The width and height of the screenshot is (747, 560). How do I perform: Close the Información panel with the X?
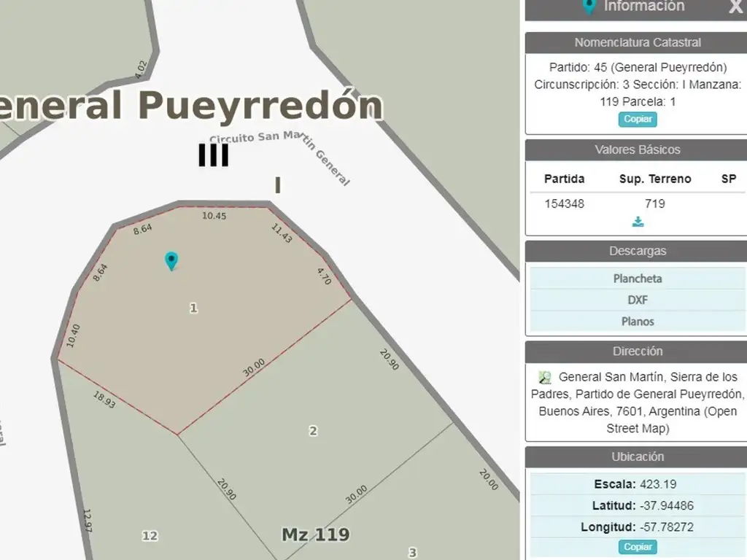[735, 7]
